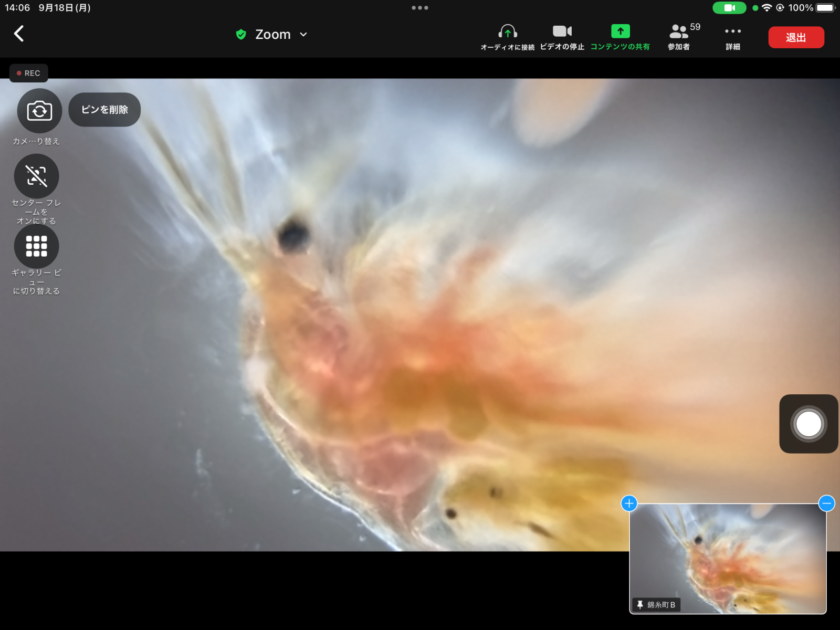Switch camera with the flip camera icon
840x630 pixels.
(39, 111)
